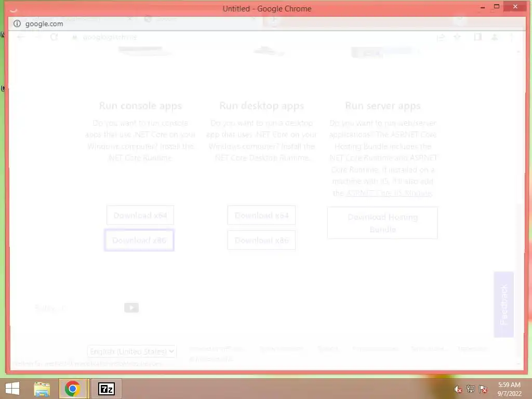The image size is (532, 399).
Task: Open the network tray icon
Action: (471, 389)
